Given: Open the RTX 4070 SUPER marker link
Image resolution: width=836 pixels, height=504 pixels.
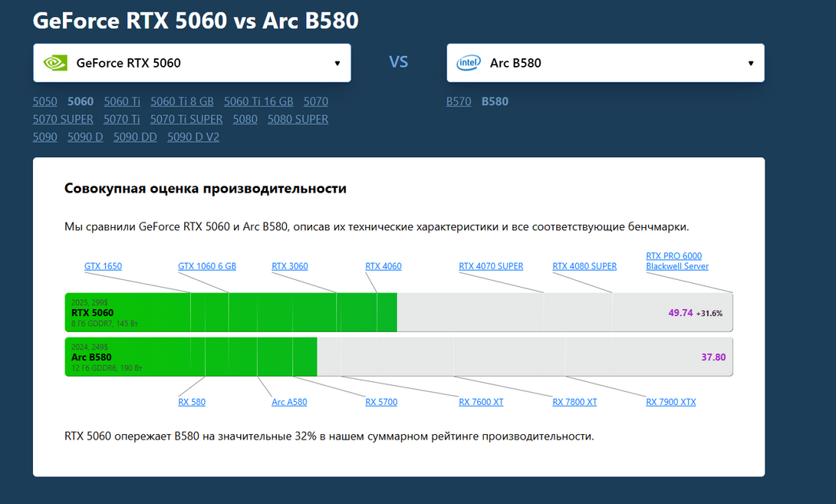Looking at the screenshot, I should click(x=491, y=266).
